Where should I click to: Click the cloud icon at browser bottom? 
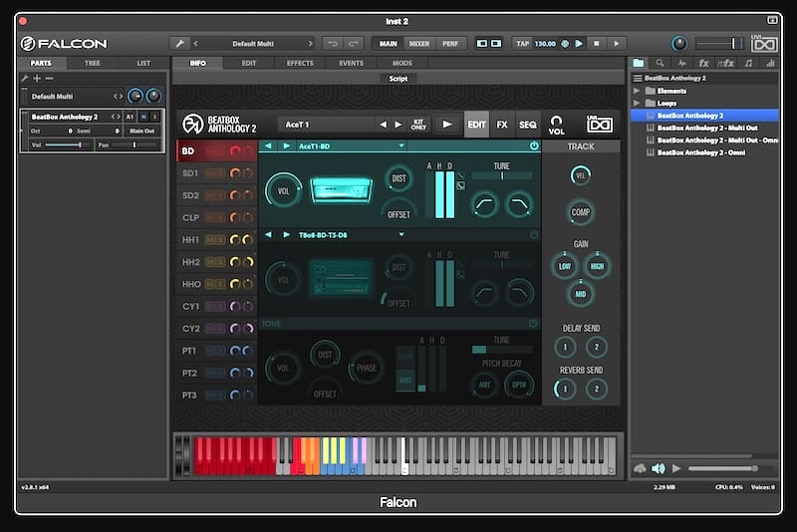[x=640, y=468]
